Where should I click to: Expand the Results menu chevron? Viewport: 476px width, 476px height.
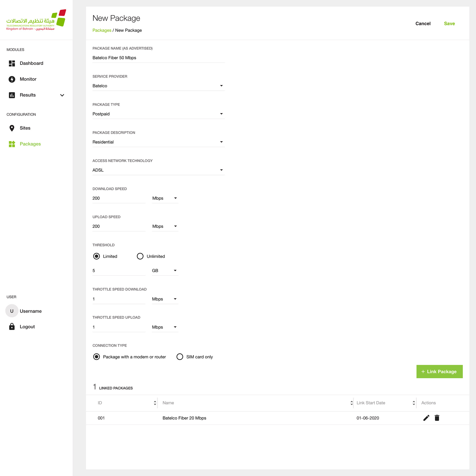(x=62, y=95)
